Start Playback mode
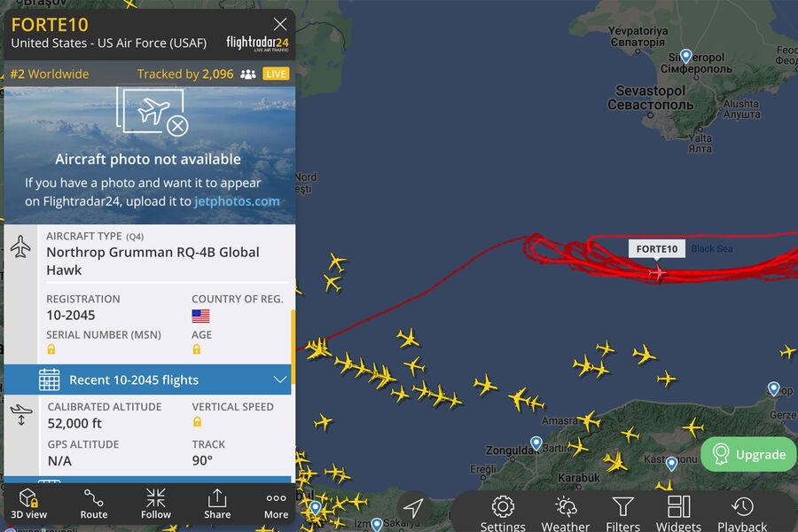 (742, 513)
